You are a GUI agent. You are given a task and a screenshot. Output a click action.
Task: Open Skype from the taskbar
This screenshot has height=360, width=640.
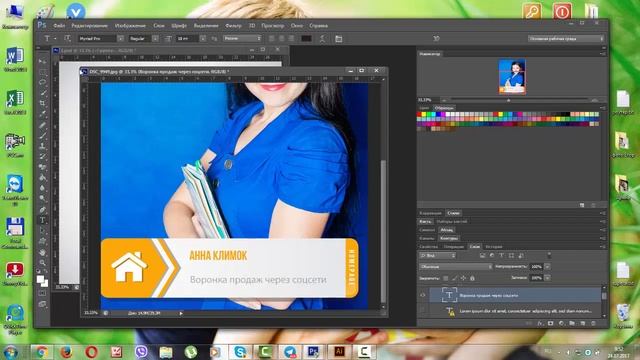pos(240,351)
